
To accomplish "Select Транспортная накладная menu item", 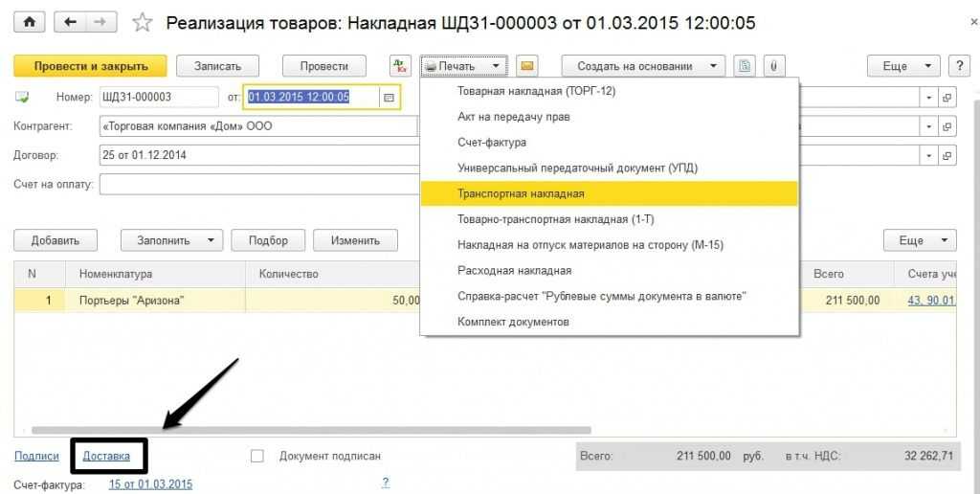I will coord(610,193).
